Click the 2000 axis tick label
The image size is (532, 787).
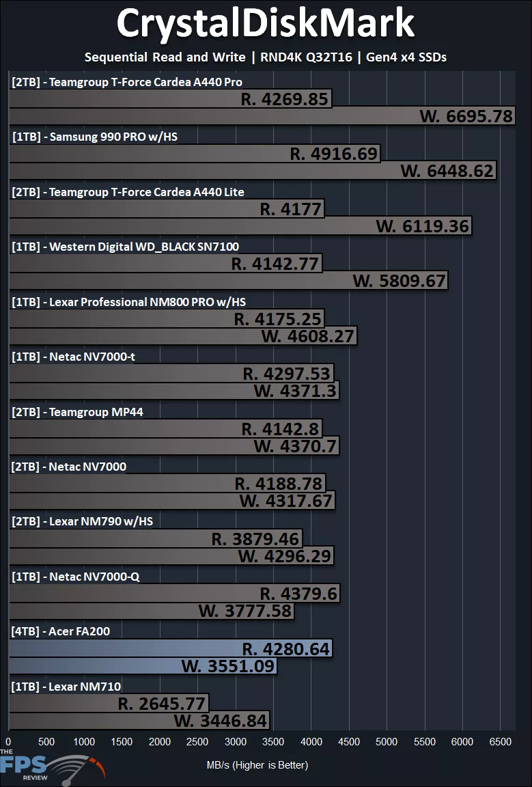pos(160,742)
